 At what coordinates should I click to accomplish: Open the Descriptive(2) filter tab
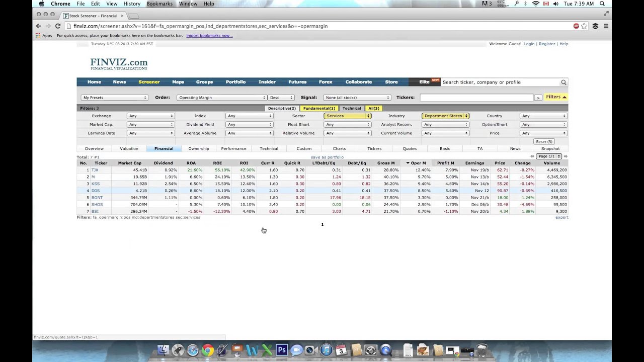282,109
